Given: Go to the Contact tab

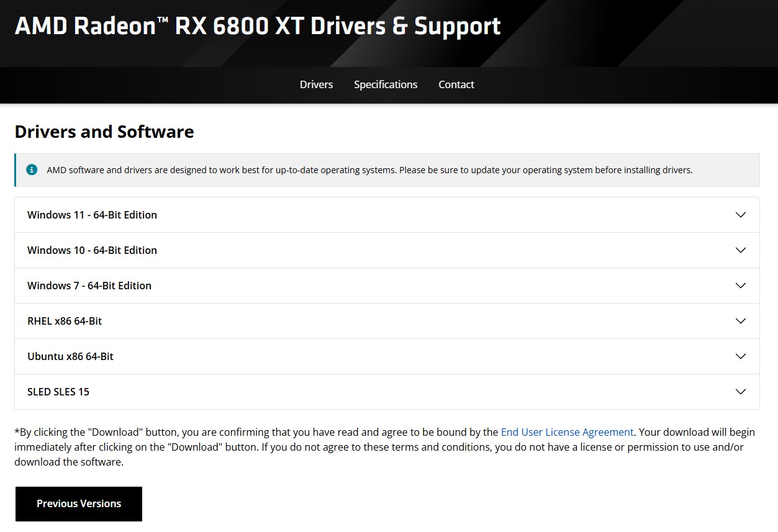Looking at the screenshot, I should coord(456,84).
